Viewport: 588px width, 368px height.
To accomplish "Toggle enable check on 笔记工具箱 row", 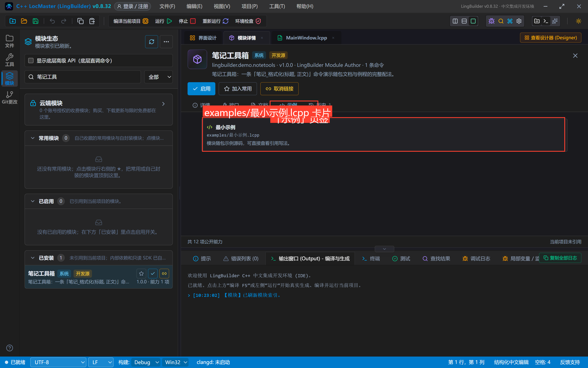I will (x=153, y=274).
